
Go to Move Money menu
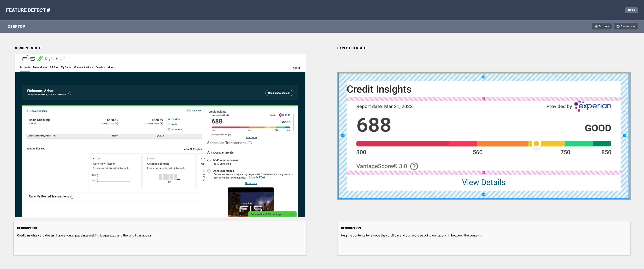[x=40, y=67]
